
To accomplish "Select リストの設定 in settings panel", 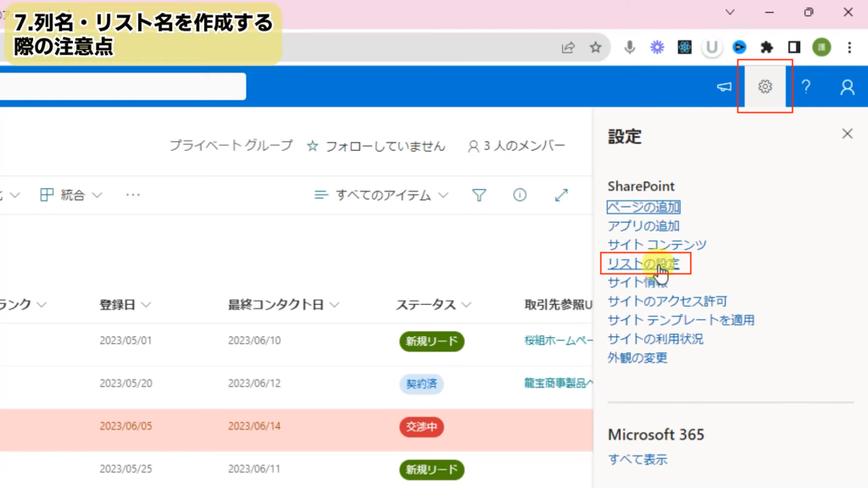I will (643, 263).
